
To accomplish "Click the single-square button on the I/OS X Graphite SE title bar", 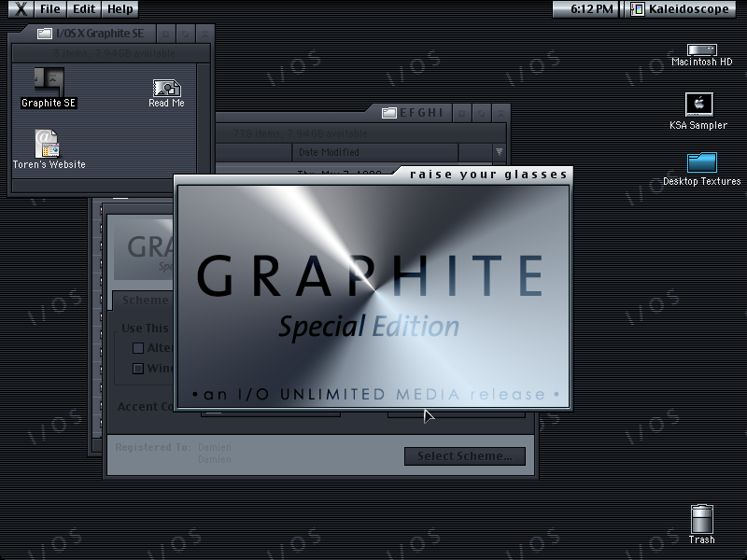I will click(166, 34).
